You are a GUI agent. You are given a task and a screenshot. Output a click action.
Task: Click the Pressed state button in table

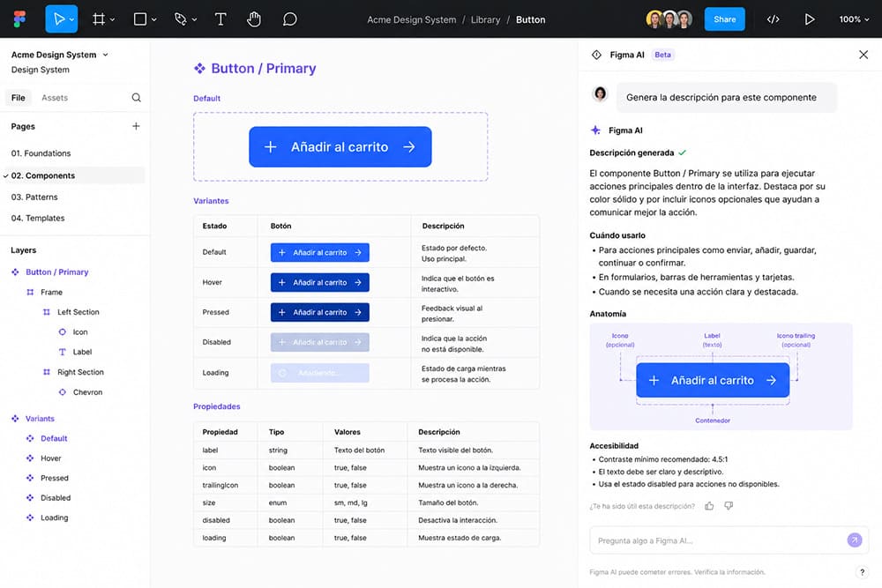(319, 312)
